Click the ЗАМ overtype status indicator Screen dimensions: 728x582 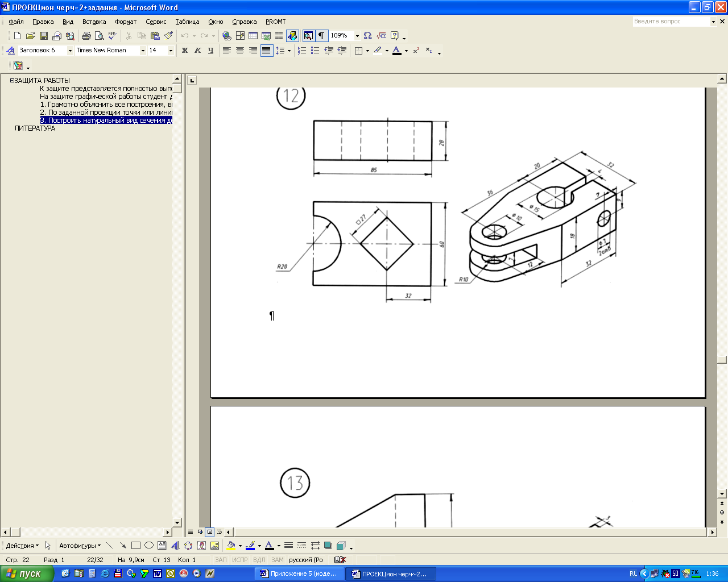click(278, 560)
